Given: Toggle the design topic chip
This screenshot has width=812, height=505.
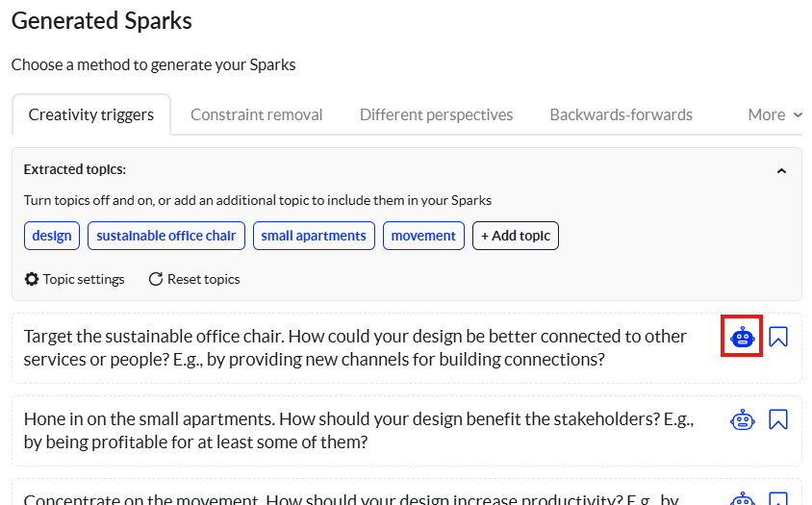Looking at the screenshot, I should [52, 236].
